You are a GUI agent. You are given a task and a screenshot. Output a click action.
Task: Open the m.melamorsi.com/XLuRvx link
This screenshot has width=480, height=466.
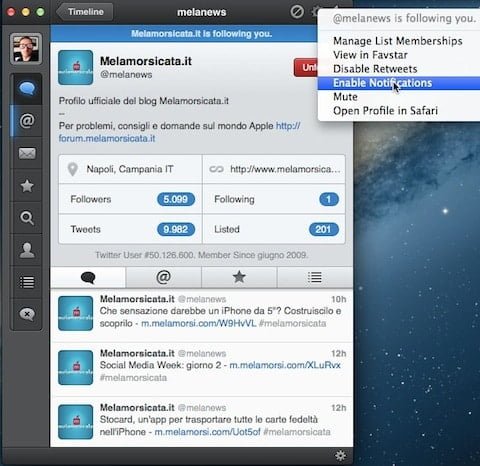285,365
